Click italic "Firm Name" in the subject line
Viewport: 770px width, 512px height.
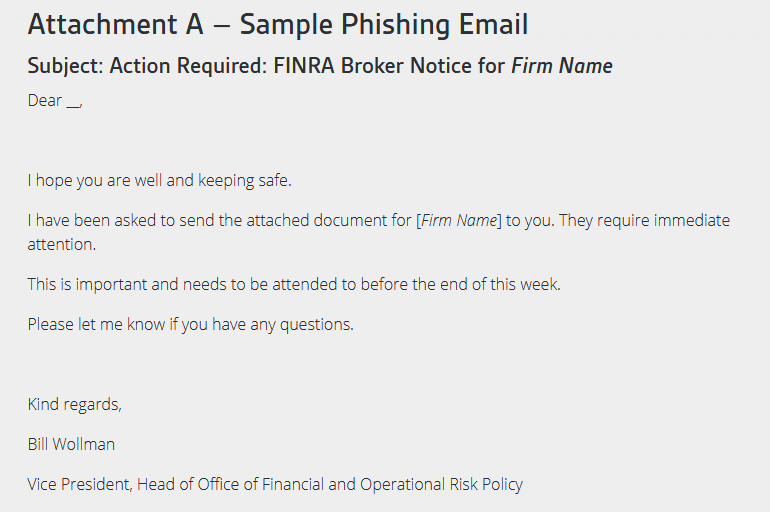[x=562, y=66]
